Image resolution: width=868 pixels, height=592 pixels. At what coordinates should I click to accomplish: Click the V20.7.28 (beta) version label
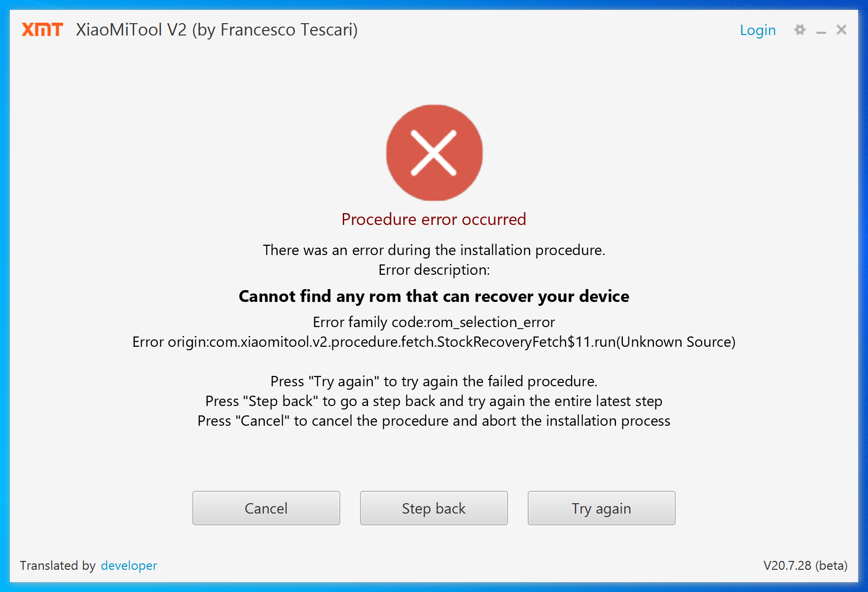tap(805, 565)
